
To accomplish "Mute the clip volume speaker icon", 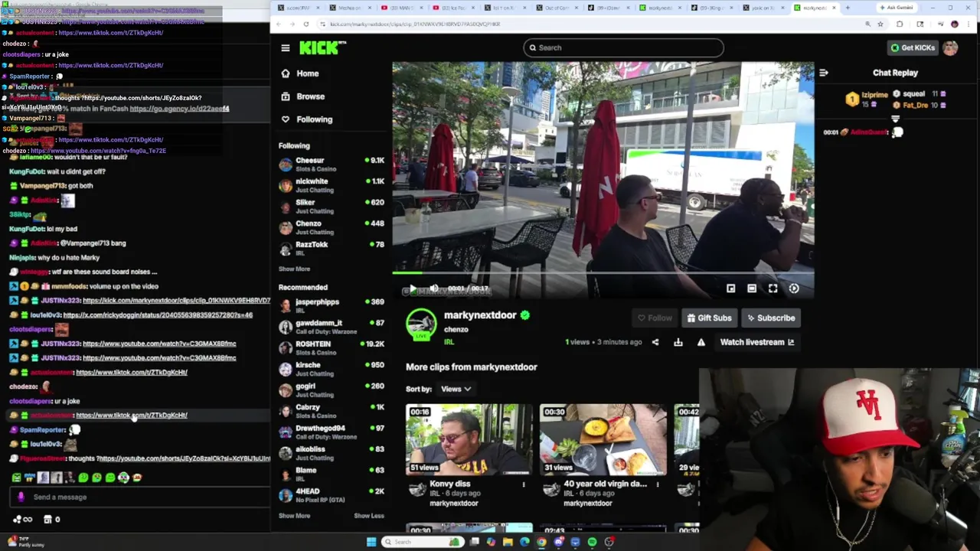I will click(x=433, y=289).
